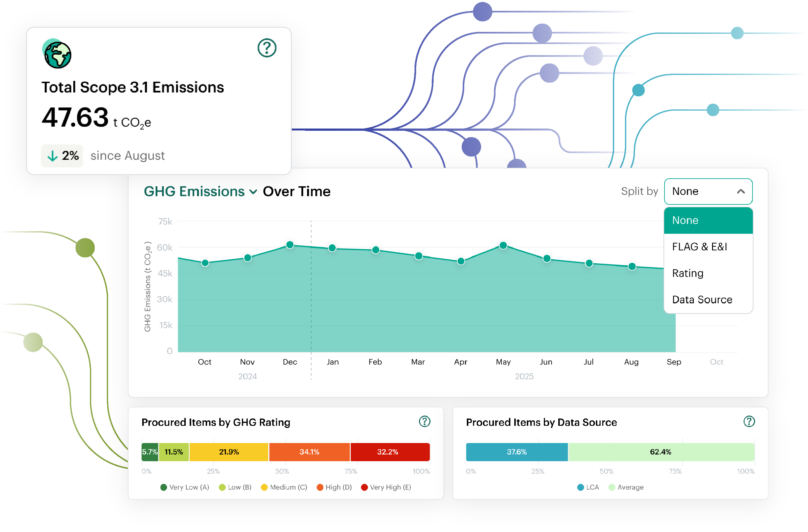Select the highlighted None option
Image resolution: width=808 pixels, height=532 pixels.
click(x=685, y=220)
